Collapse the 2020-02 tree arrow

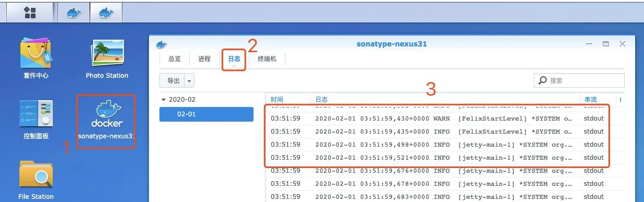point(164,100)
